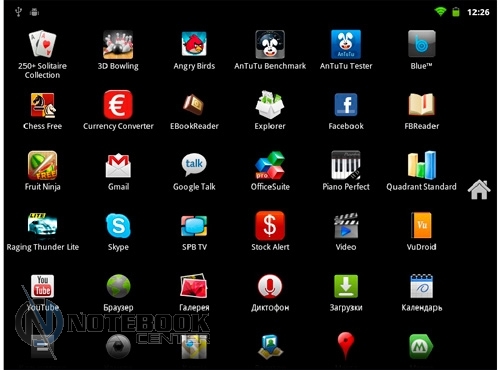Tap the Wi-Fi status indicator
This screenshot has width=500, height=370.
[x=440, y=12]
